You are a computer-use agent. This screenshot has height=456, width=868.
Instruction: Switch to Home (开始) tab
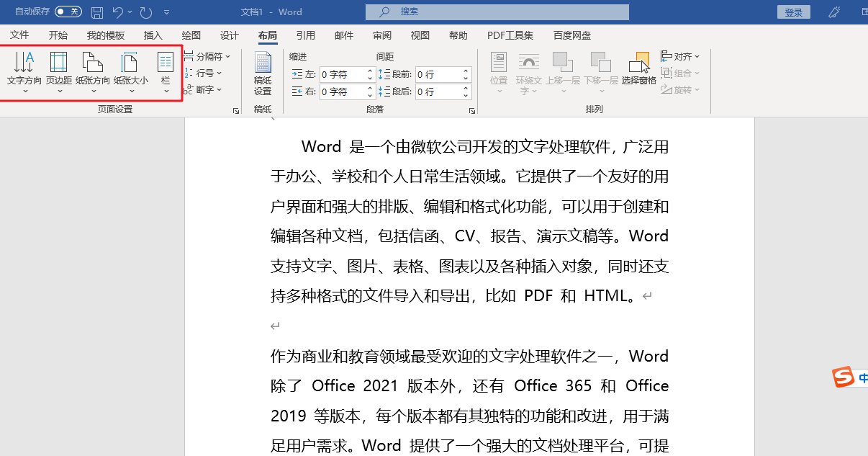(x=58, y=35)
